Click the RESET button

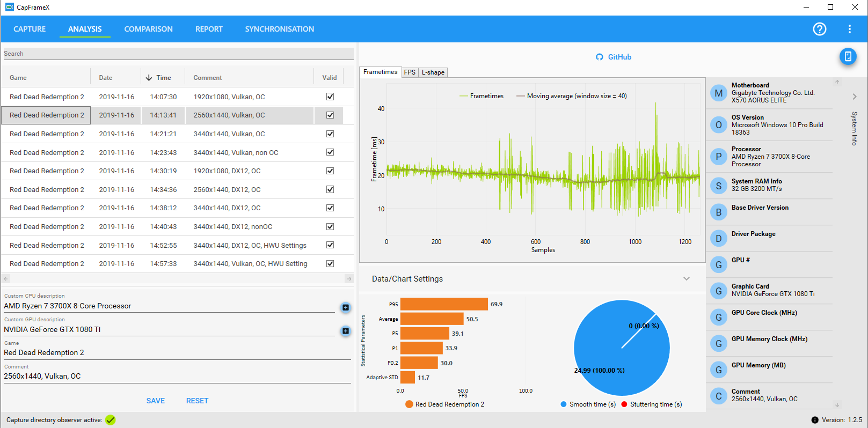pyautogui.click(x=197, y=401)
